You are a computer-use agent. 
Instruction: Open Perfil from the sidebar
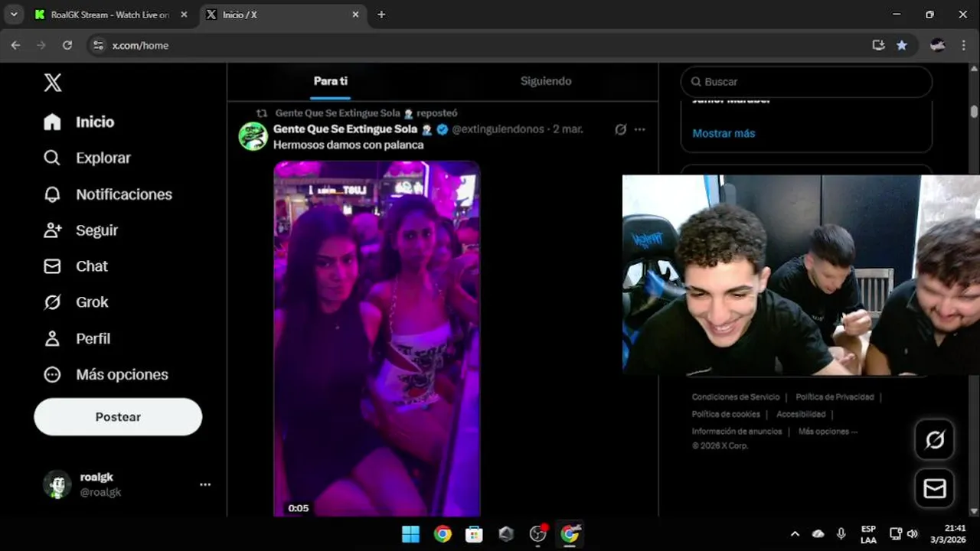(x=77, y=338)
